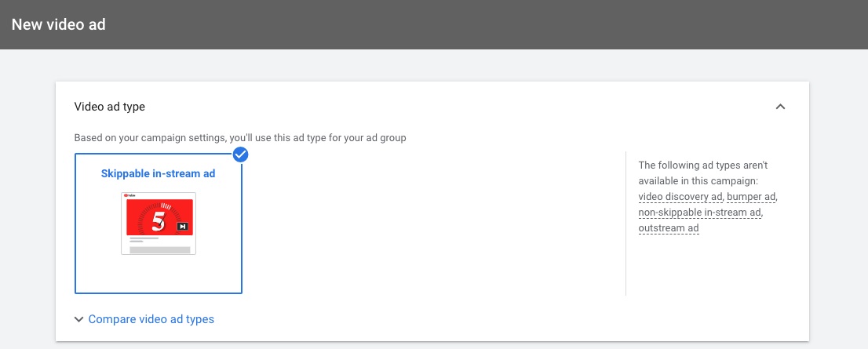Click the bumper ad term

click(x=752, y=196)
